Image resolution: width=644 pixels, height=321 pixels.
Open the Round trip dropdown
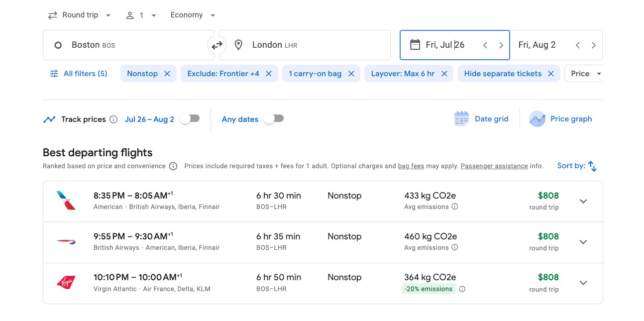coord(80,15)
